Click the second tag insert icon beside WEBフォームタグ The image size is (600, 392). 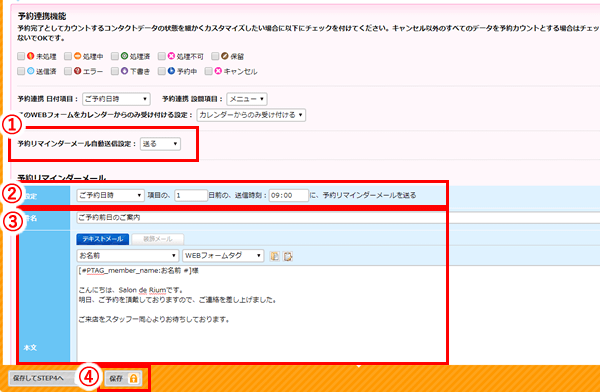click(288, 256)
